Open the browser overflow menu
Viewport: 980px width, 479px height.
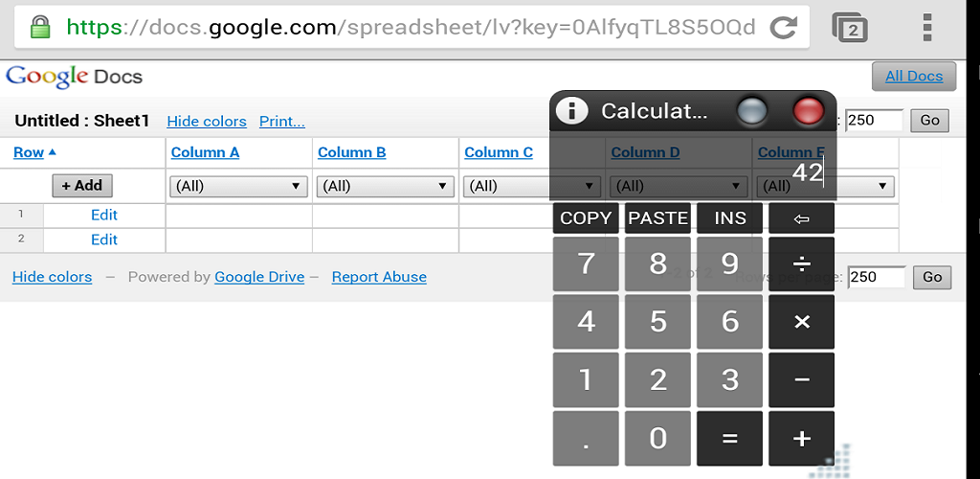tap(926, 28)
